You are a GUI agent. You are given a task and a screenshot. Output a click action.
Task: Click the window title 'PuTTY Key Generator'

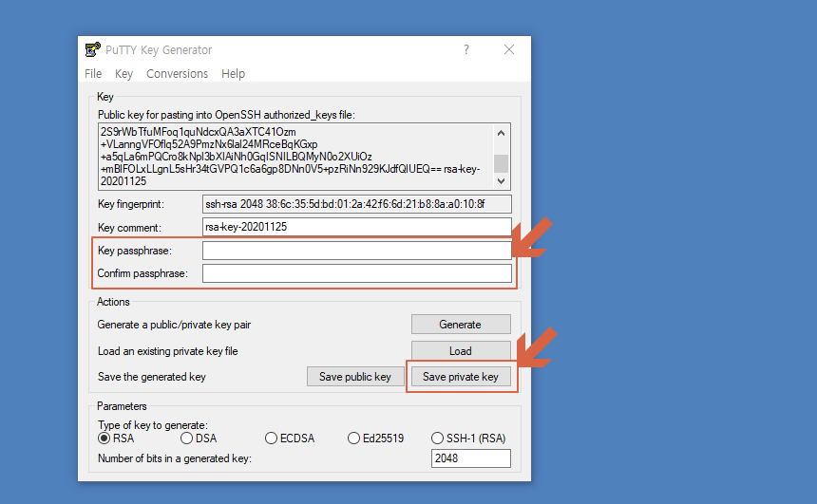(159, 50)
